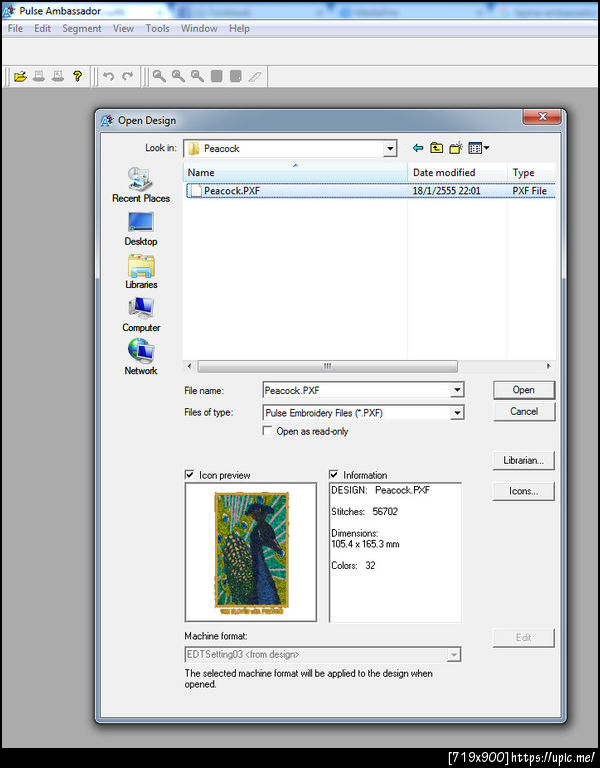The width and height of the screenshot is (600, 768).
Task: Uncheck the Icon preview checkbox
Action: [x=190, y=475]
